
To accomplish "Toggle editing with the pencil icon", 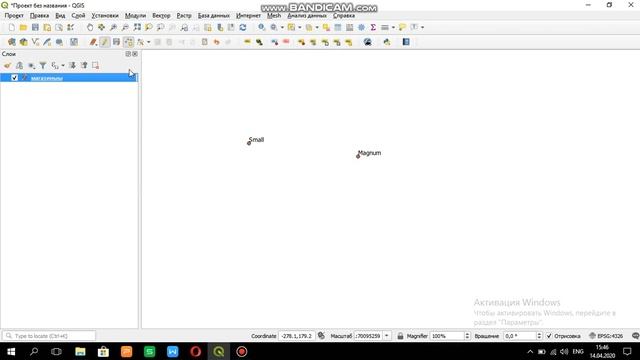I will click(104, 42).
